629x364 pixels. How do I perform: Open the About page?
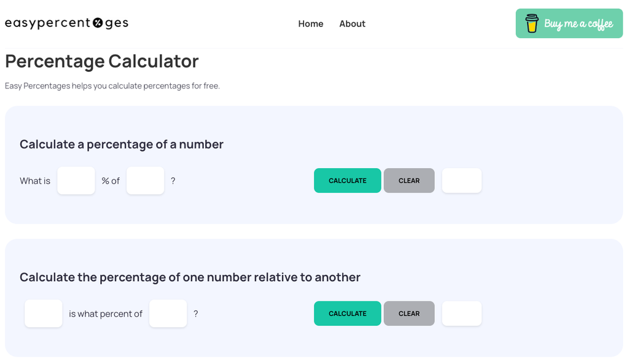click(x=352, y=24)
